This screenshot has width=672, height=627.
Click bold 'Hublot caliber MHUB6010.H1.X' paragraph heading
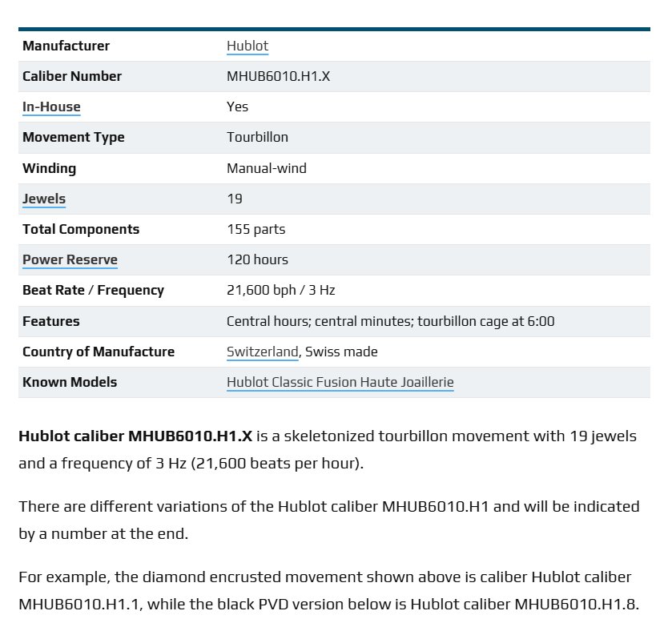(135, 436)
